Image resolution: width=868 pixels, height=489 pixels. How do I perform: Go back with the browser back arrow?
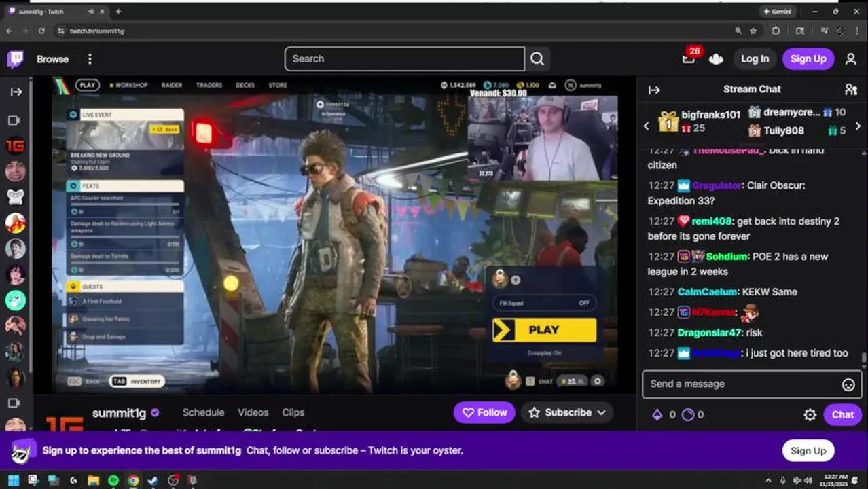click(x=9, y=31)
